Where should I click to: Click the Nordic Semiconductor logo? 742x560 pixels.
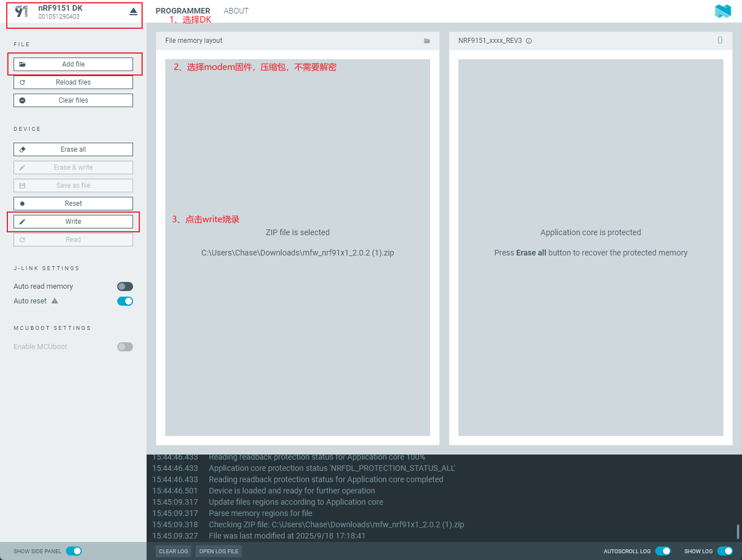723,11
